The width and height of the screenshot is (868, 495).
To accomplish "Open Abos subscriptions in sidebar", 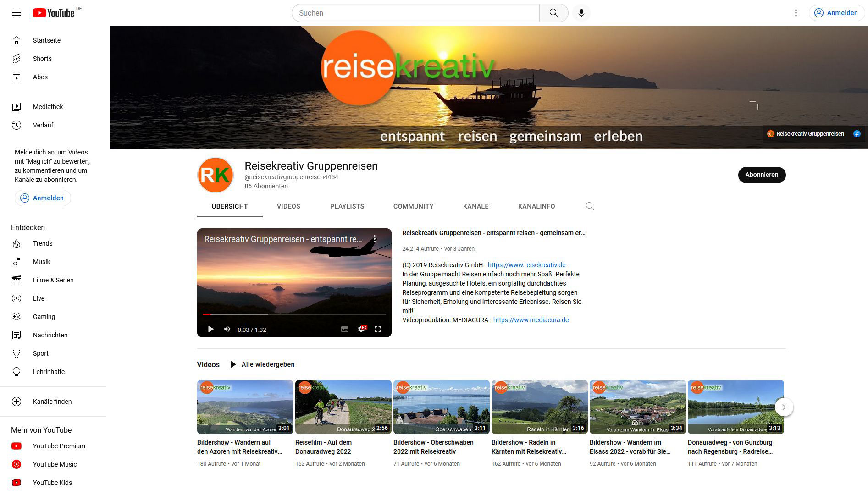I will point(53,77).
